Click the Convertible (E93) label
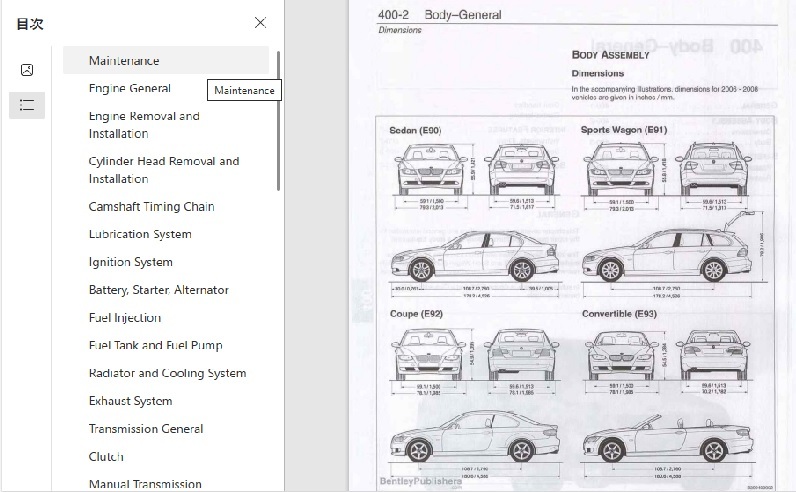796x492 pixels. 619,314
